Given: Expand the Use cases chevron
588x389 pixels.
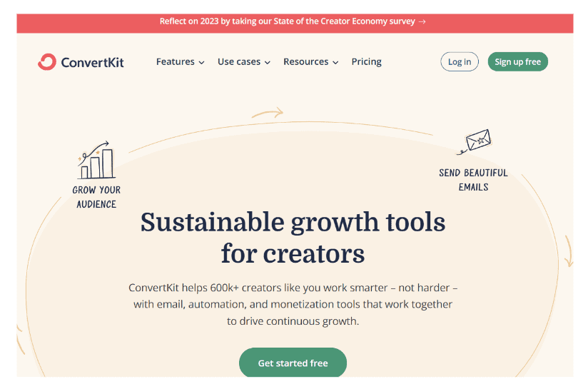Looking at the screenshot, I should point(268,63).
